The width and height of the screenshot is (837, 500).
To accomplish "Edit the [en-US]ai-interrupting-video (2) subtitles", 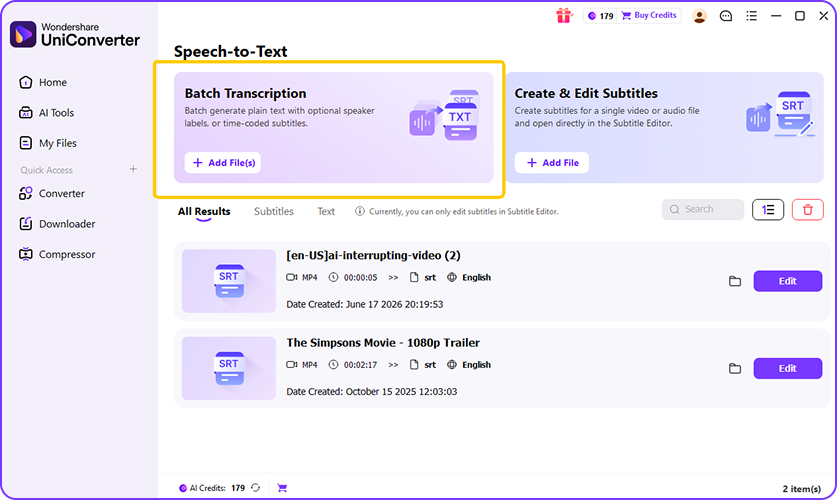I will [787, 281].
